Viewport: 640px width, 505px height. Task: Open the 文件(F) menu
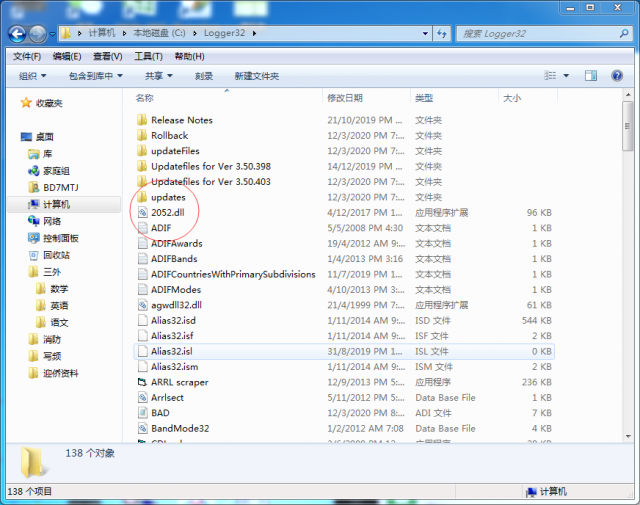pos(27,56)
